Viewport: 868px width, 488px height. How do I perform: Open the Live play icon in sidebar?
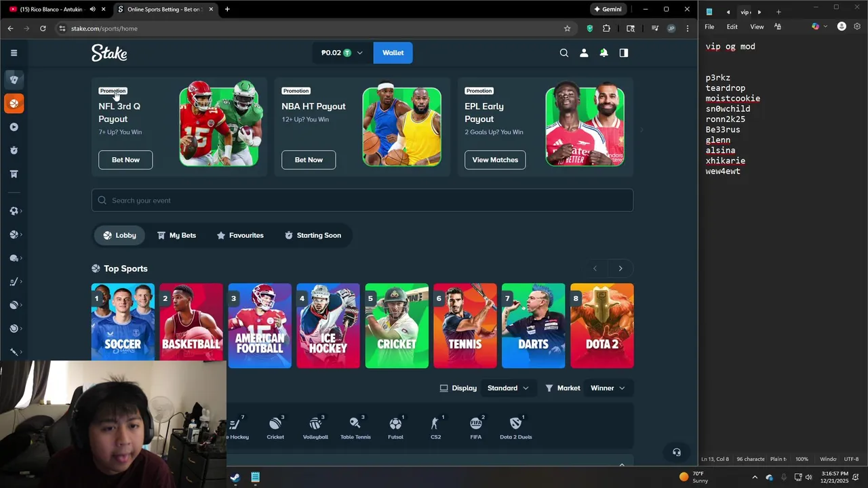(14, 127)
